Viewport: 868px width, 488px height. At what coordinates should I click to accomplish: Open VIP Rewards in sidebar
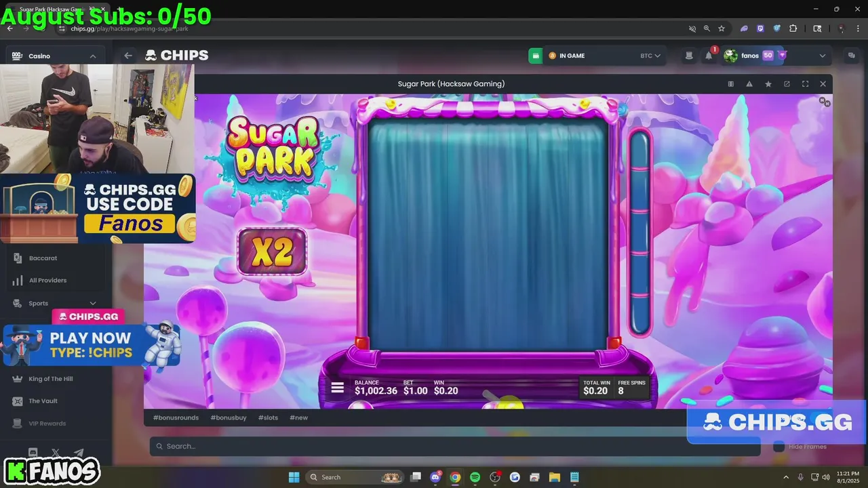(x=47, y=424)
